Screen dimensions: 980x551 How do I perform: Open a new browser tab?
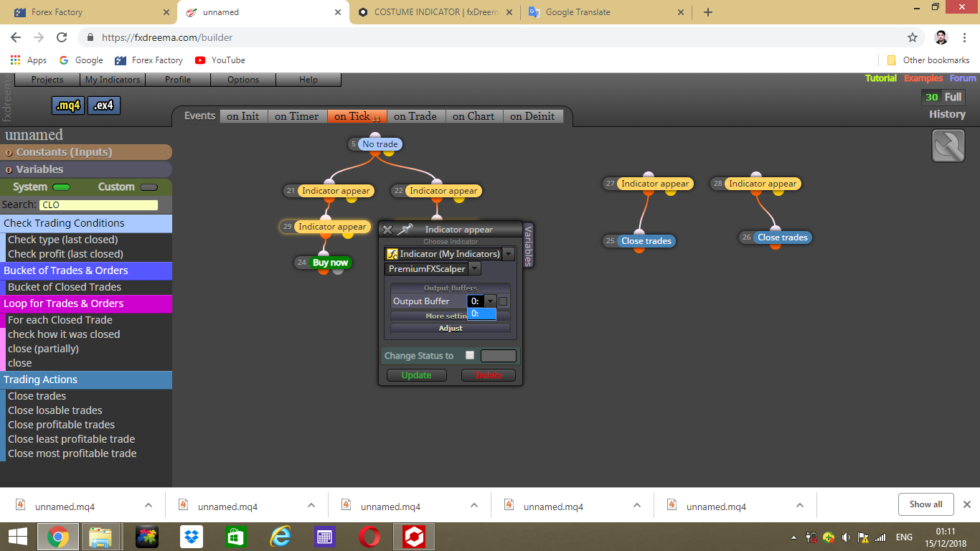(x=708, y=12)
